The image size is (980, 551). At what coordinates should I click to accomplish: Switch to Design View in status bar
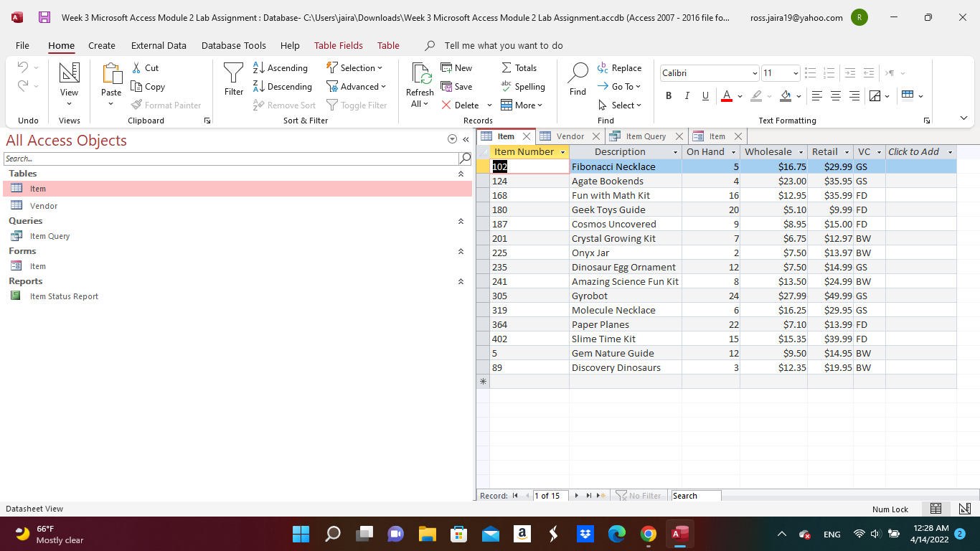click(x=965, y=509)
